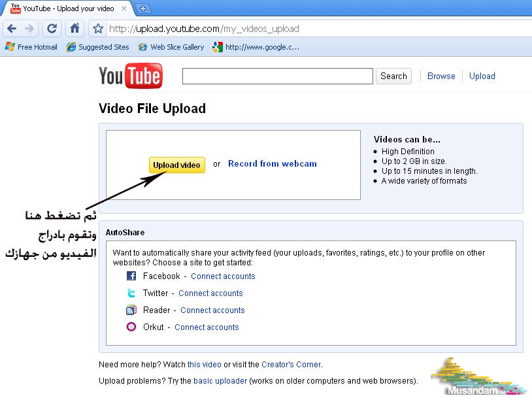Viewport: 532px width, 398px height.
Task: Connect accounts for Facebook
Action: [x=223, y=276]
